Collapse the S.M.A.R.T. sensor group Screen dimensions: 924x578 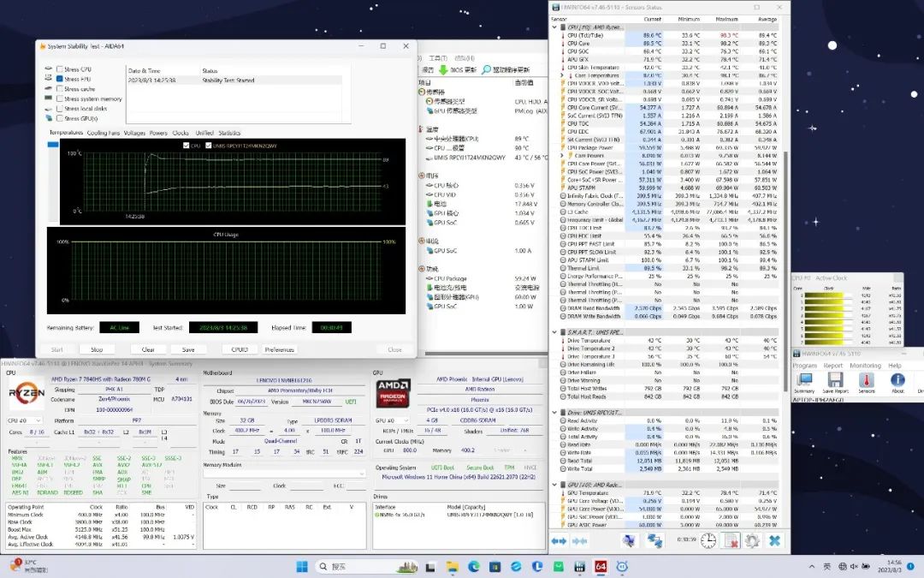click(554, 332)
